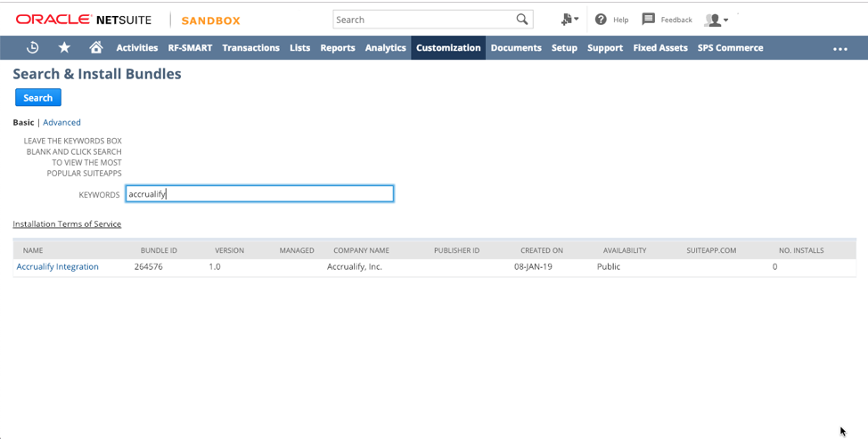
Task: Click the Help question mark icon
Action: tap(601, 20)
